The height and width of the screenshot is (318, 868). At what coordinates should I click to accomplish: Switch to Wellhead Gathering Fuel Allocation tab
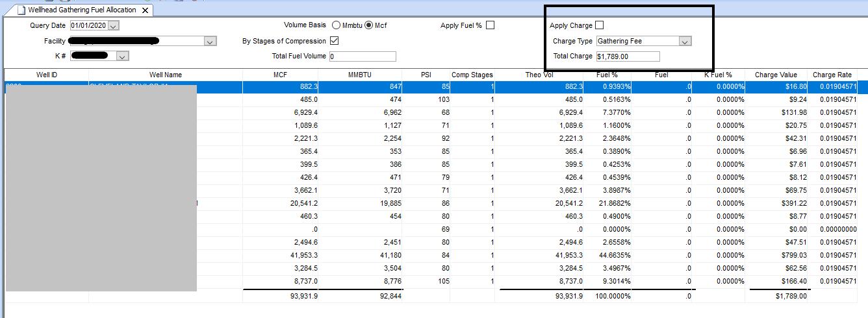pos(82,10)
